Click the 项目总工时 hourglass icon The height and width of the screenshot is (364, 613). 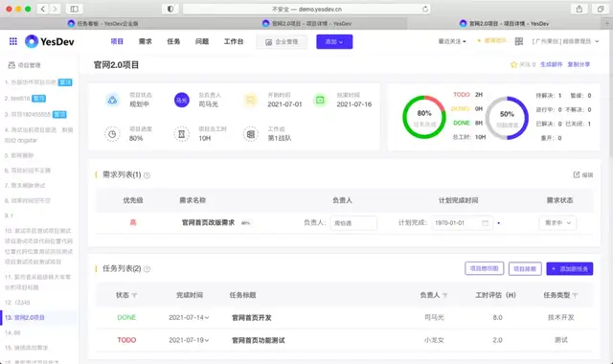(181, 134)
